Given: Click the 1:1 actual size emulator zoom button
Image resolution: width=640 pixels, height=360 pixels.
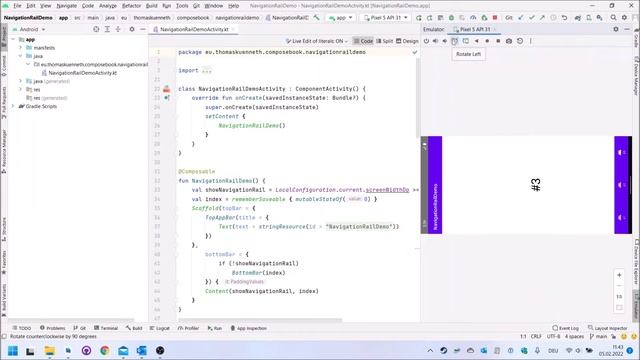Looking at the screenshot, I should click(x=619, y=296).
